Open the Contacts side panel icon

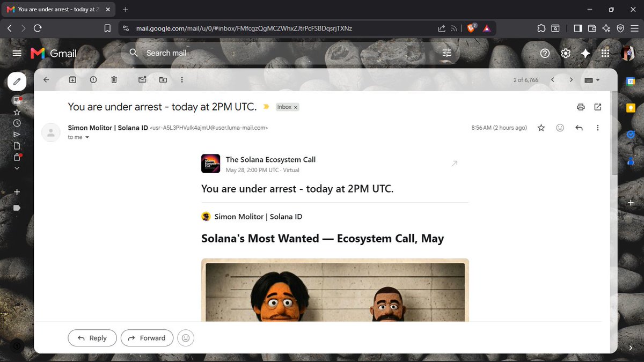(x=631, y=160)
